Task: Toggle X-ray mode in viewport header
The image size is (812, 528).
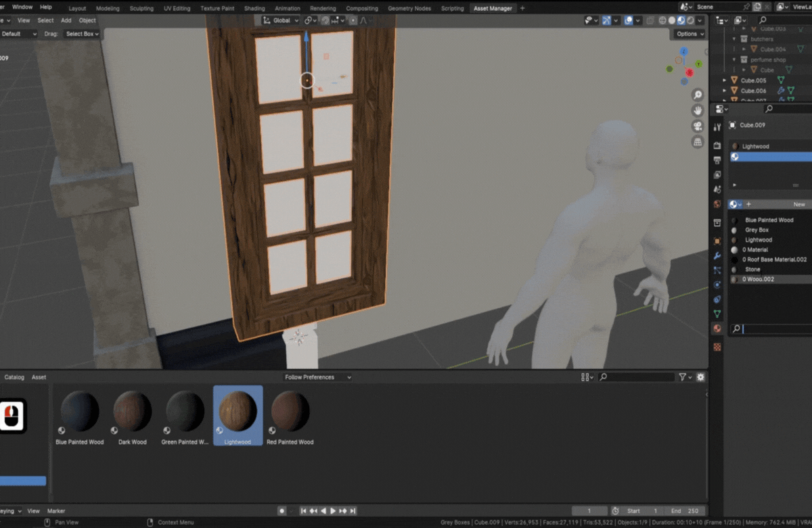Action: coord(651,20)
